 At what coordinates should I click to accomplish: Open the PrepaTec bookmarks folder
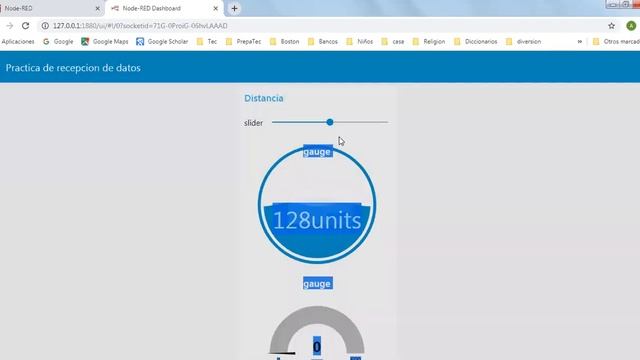(243, 42)
